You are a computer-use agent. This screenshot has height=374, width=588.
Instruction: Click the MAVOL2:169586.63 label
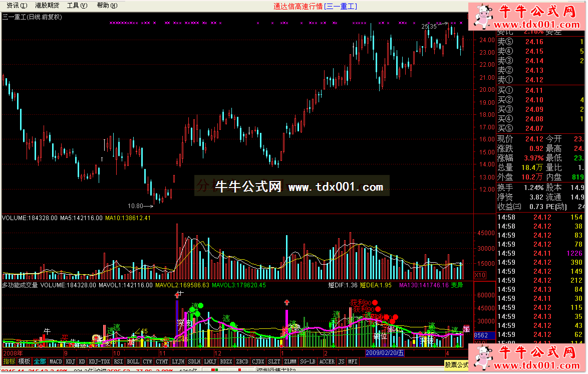182,285
